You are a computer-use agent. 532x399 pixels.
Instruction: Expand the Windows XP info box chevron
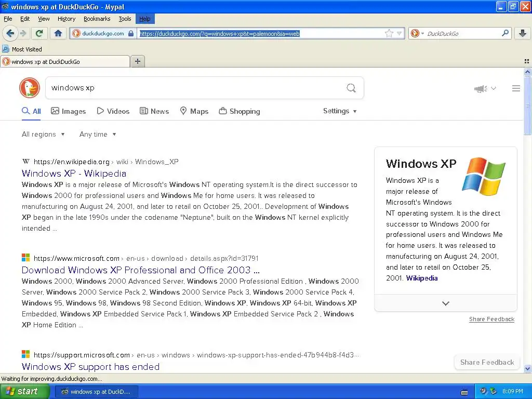pos(445,303)
